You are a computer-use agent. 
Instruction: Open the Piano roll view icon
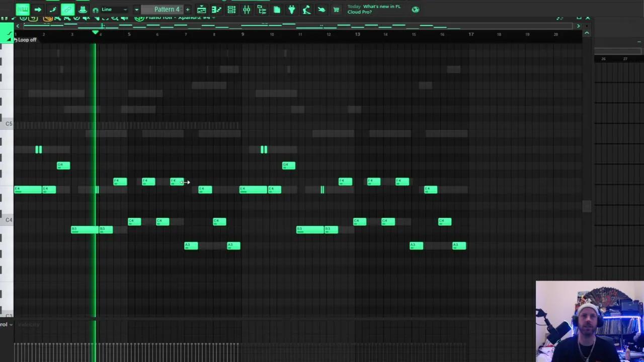pos(216,9)
